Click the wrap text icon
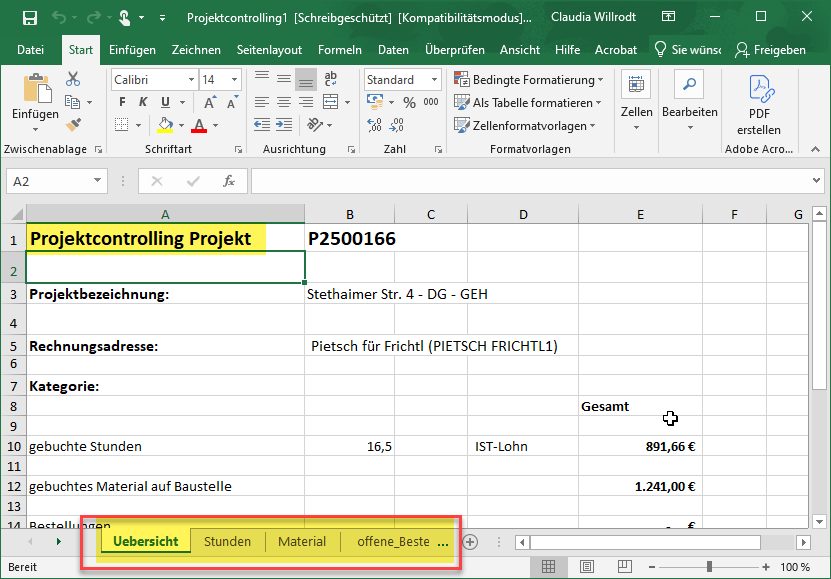 (331, 79)
